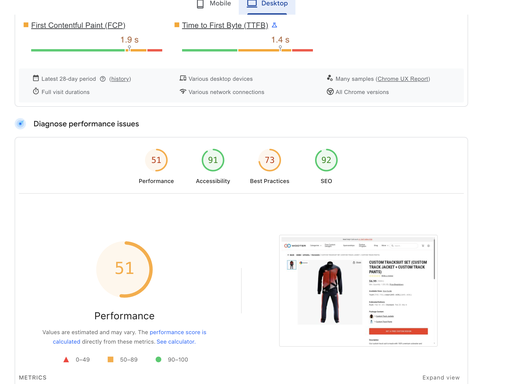
Task: Select the Desktop tab
Action: click(x=267, y=5)
